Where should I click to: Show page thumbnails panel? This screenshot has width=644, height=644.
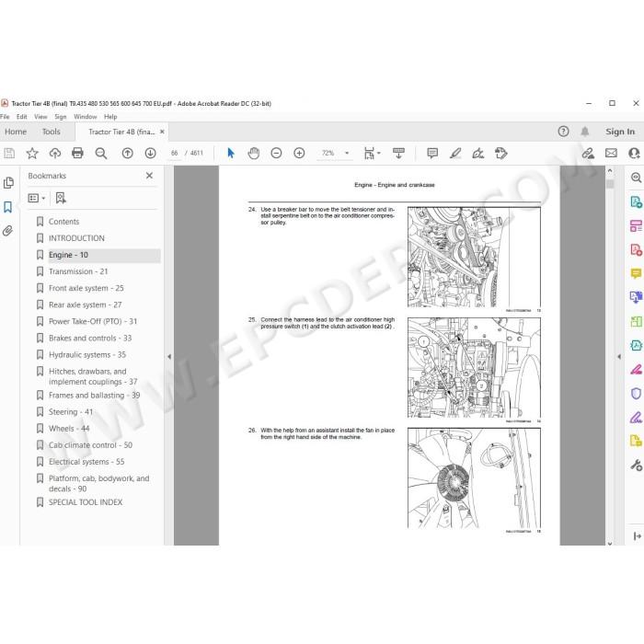click(x=8, y=183)
